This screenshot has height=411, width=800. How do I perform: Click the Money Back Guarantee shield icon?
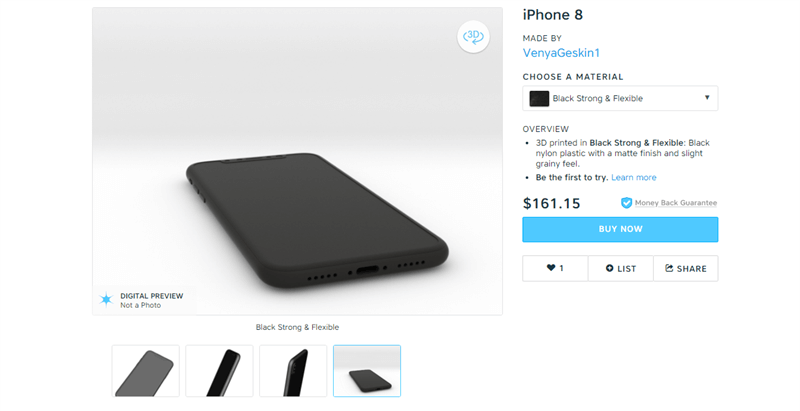(626, 203)
